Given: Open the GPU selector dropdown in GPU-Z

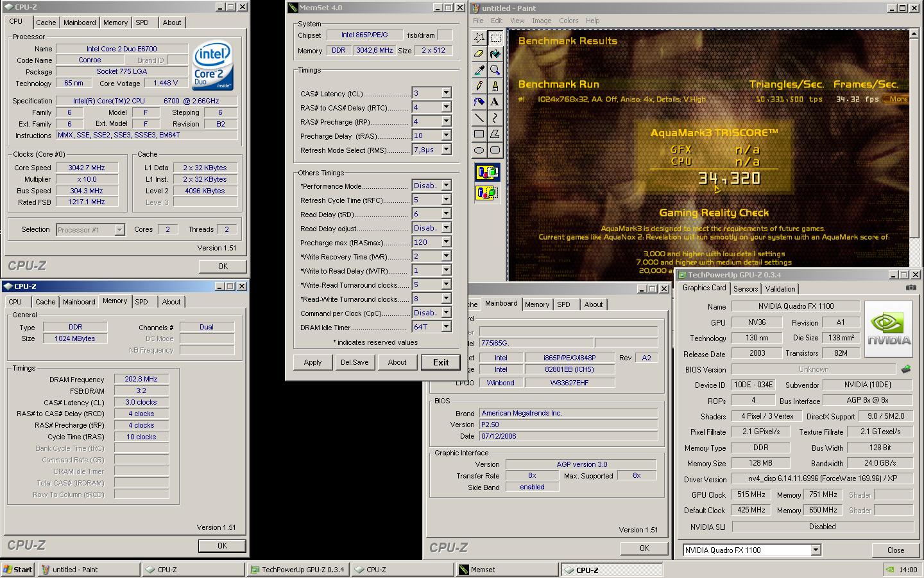Looking at the screenshot, I should pos(816,550).
